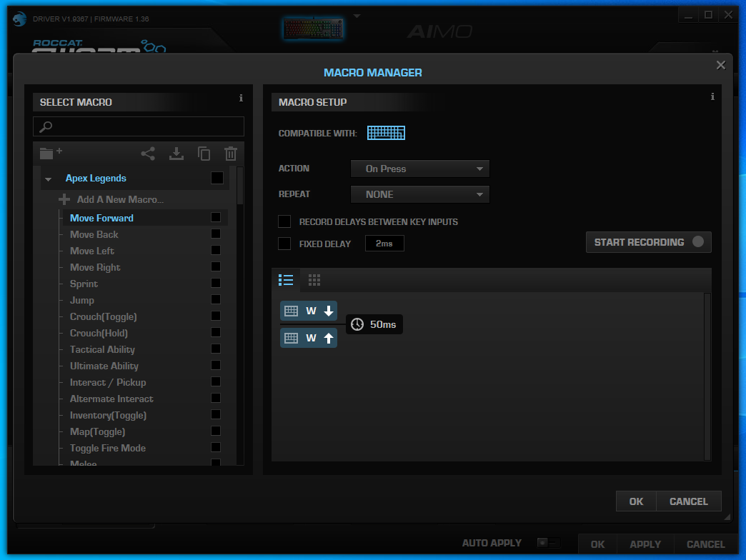Viewport: 746px width, 560px height.
Task: Select the Crouch(Hold) macro
Action: 99,334
